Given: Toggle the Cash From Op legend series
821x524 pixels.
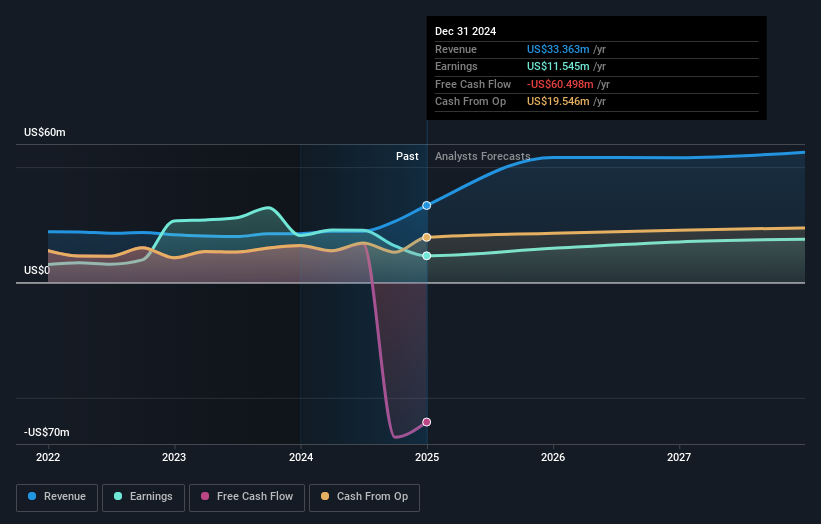Looking at the screenshot, I should [x=364, y=497].
